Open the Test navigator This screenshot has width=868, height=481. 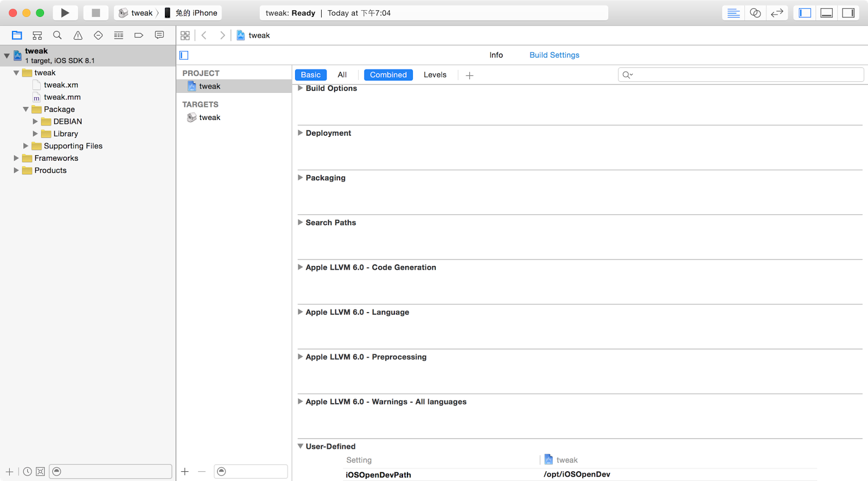coord(98,35)
